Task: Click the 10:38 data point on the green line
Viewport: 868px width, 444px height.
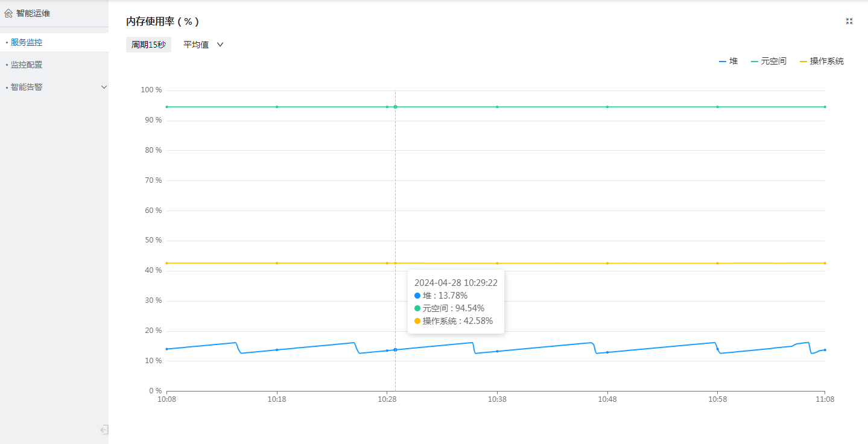Action: coord(497,107)
